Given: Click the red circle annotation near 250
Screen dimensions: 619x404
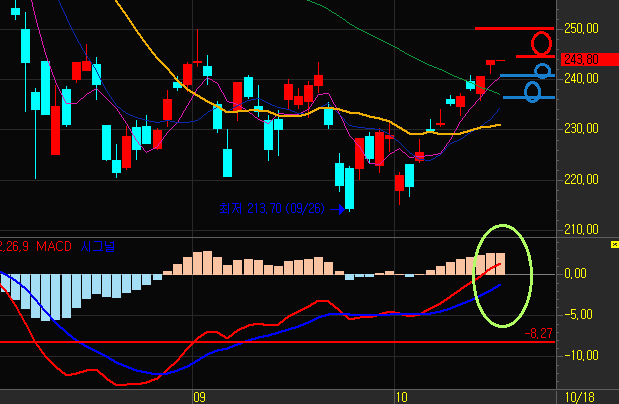Looking at the screenshot, I should pos(541,43).
